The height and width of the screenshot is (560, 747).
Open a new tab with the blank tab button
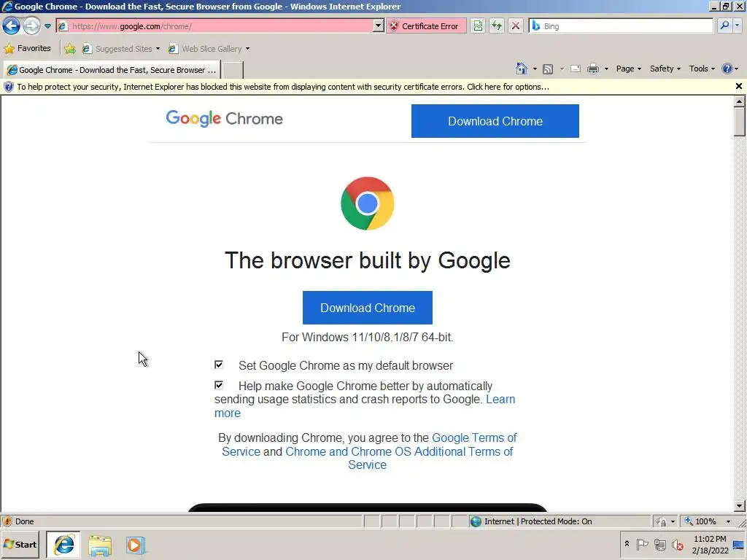[233, 70]
